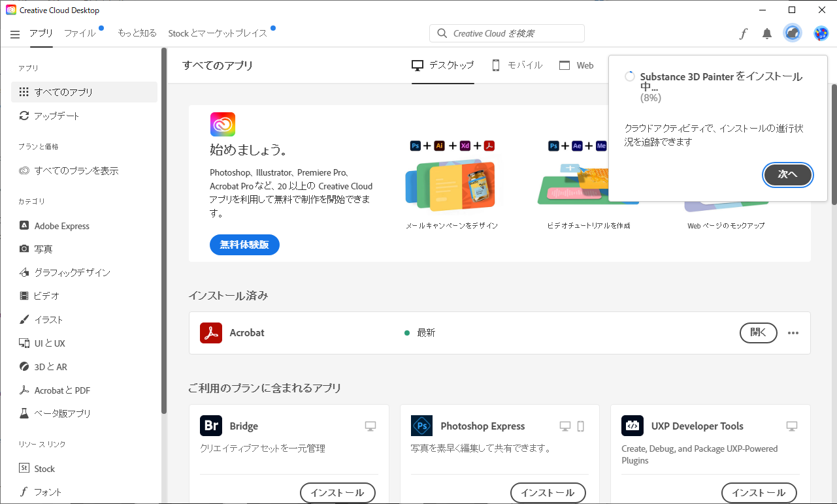The height and width of the screenshot is (504, 837).
Task: Open more options for Acrobat
Action: click(793, 333)
